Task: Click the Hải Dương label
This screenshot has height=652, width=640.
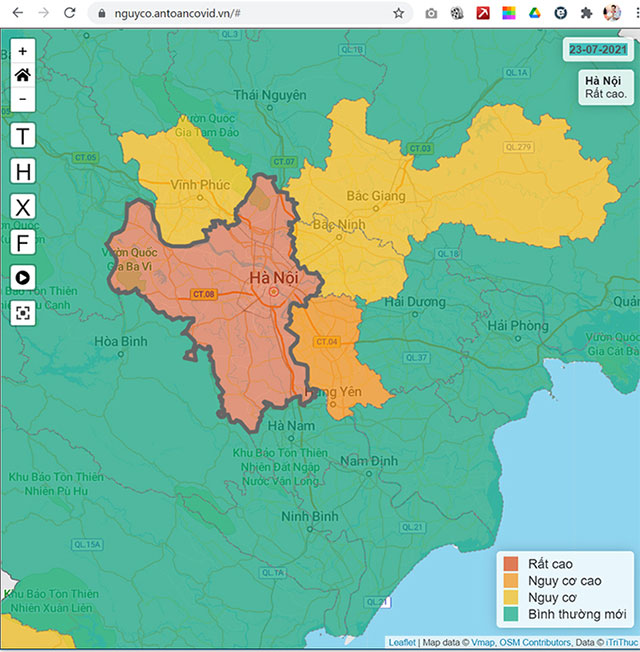Action: 415,302
